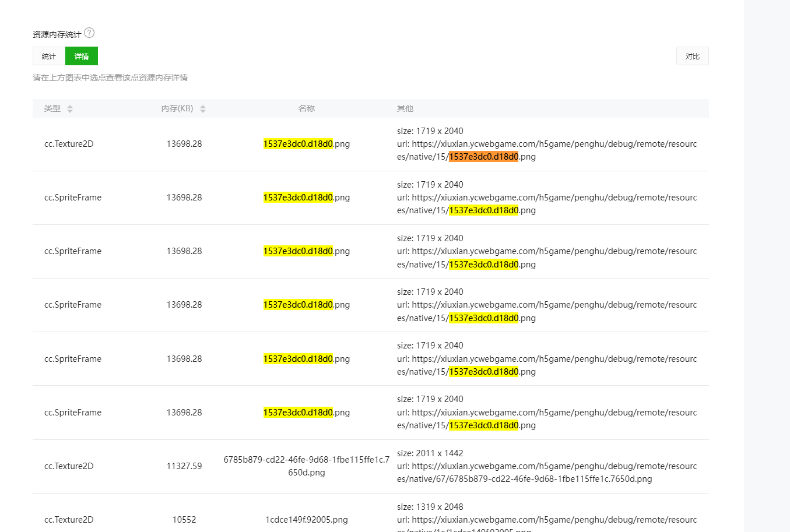Sort table by 内存(KB) using sort arrows

point(203,108)
